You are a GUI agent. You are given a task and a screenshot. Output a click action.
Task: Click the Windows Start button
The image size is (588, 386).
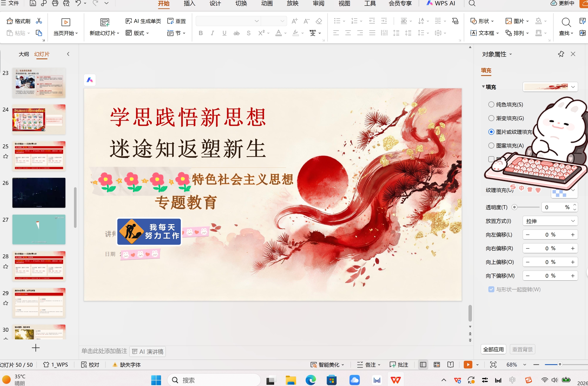pyautogui.click(x=156, y=380)
